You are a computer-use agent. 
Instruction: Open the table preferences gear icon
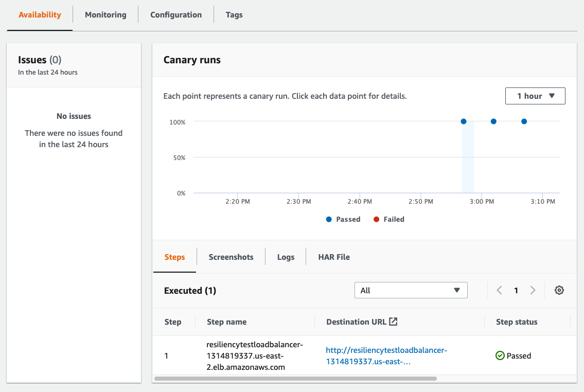[559, 290]
